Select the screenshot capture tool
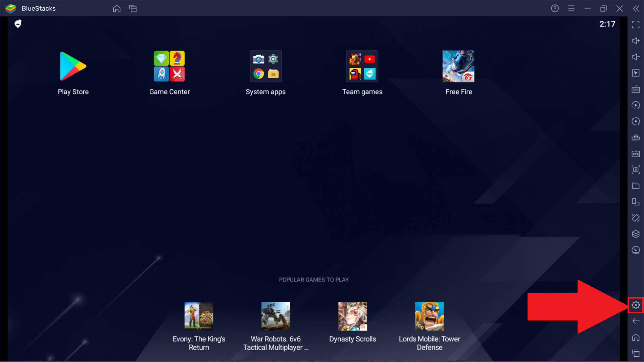644x362 pixels. tap(635, 169)
